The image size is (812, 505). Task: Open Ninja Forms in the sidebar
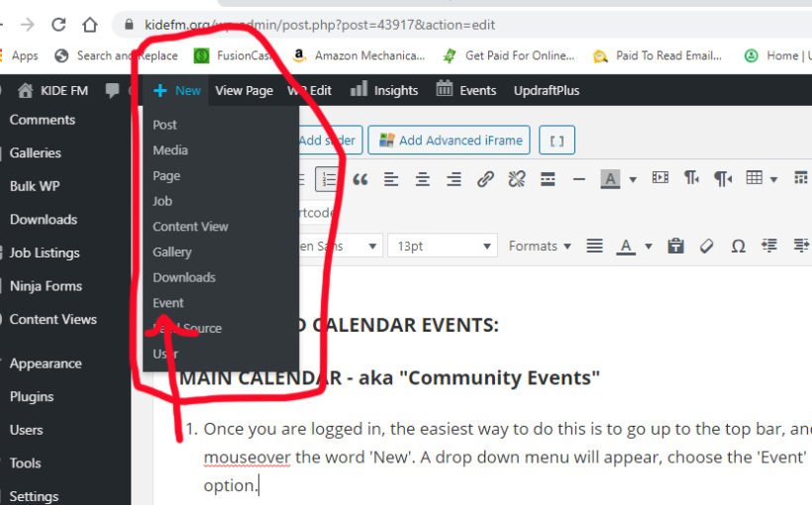coord(47,286)
